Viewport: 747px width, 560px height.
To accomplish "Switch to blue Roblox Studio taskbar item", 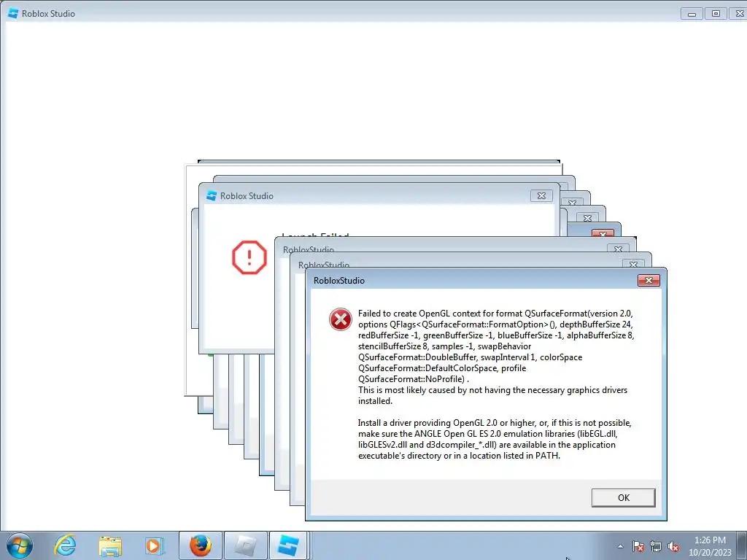I will click(x=288, y=545).
